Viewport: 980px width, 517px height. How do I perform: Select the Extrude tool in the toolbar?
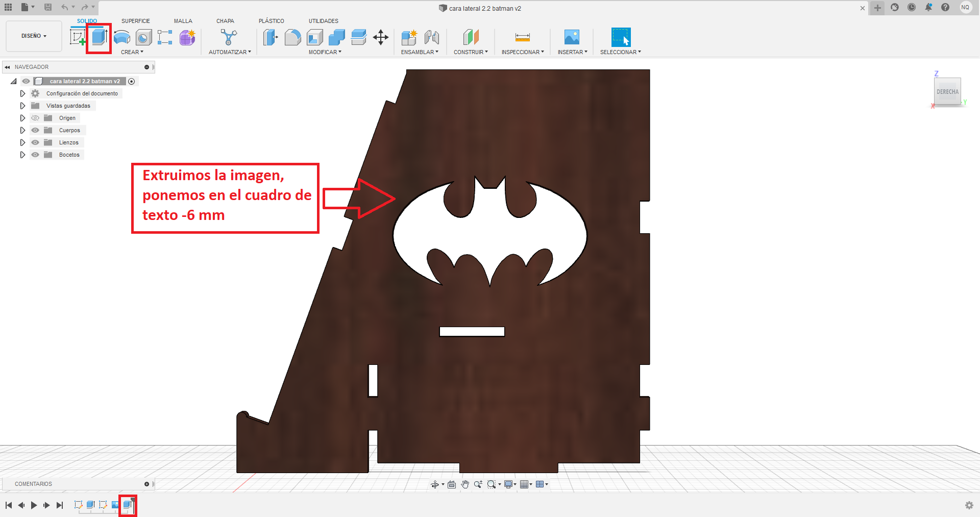[x=99, y=37]
